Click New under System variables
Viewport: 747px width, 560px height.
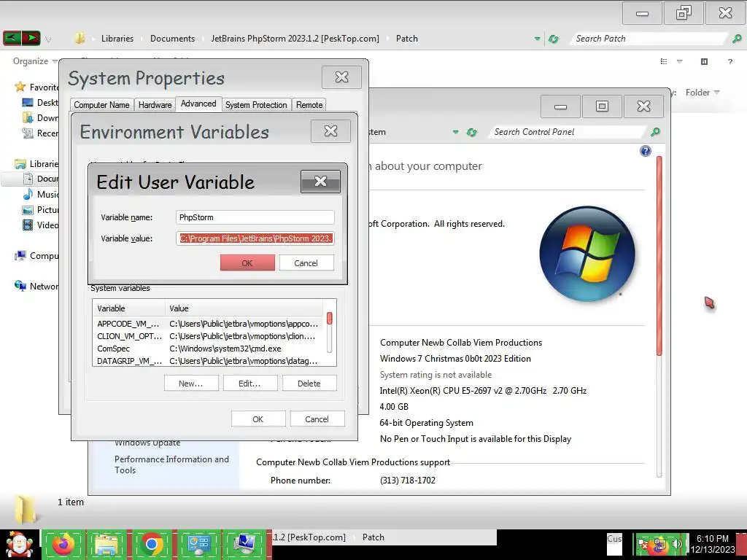click(x=191, y=384)
